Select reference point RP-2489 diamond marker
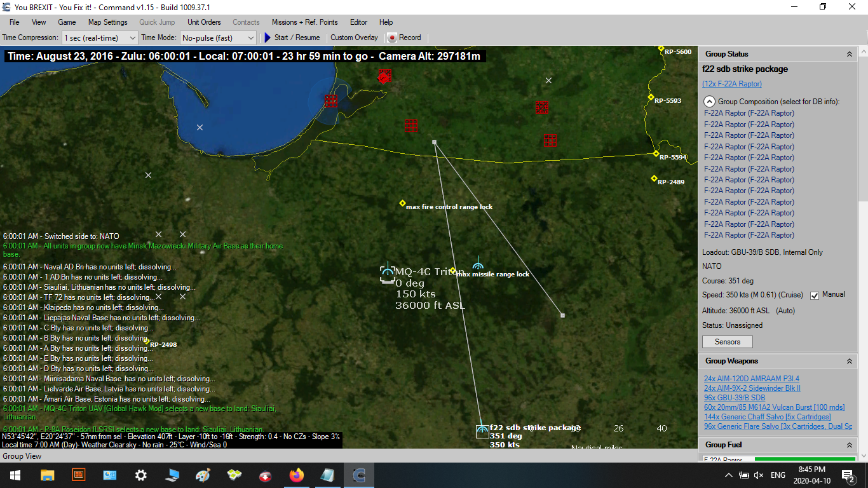 coord(654,179)
